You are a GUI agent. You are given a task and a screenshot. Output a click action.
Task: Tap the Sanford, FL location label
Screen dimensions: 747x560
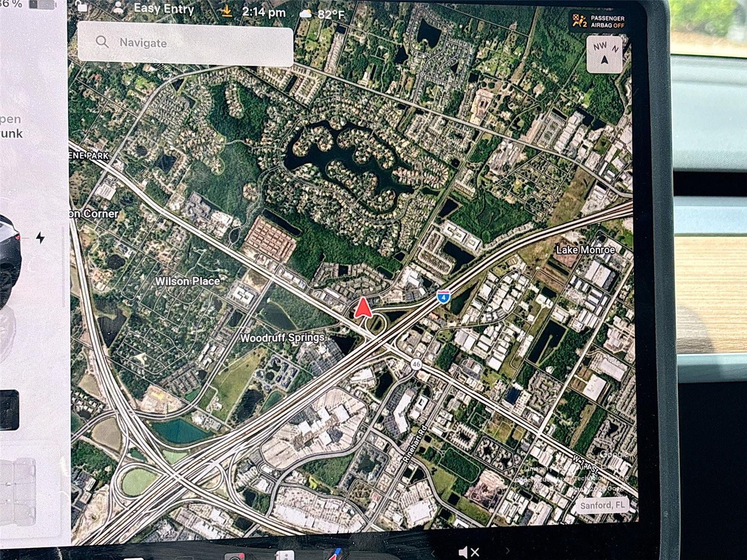click(x=602, y=505)
